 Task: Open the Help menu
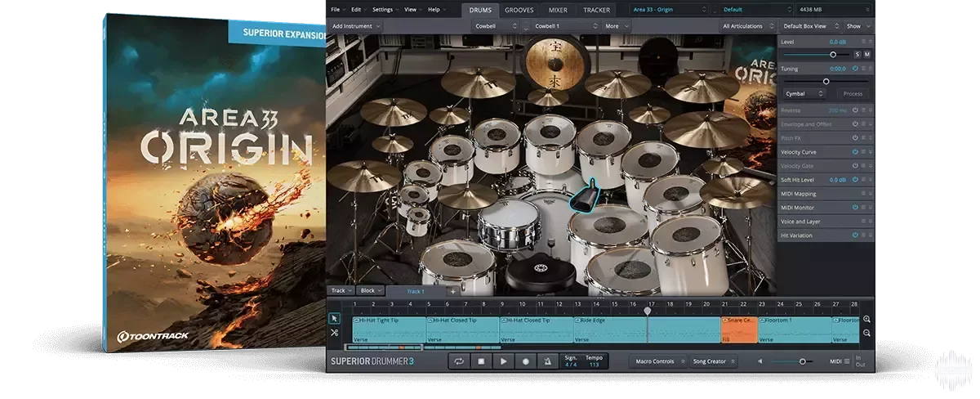tap(435, 10)
